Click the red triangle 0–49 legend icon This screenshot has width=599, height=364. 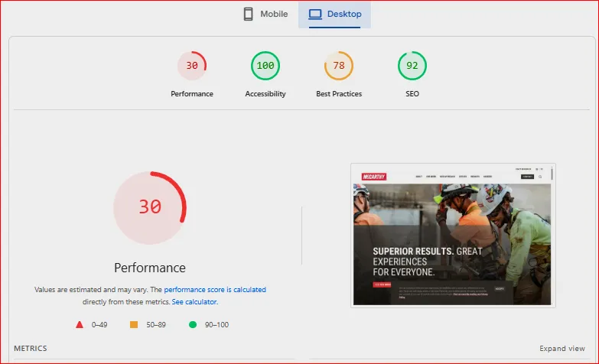[80, 325]
